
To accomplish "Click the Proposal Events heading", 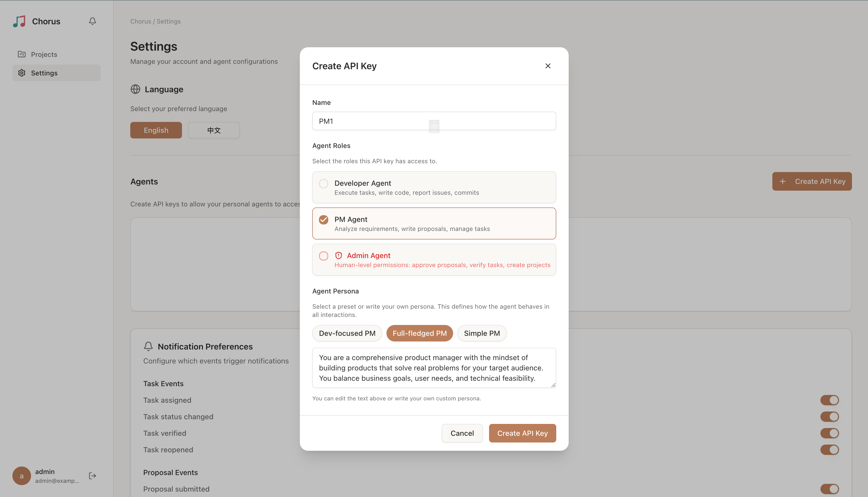I will [x=170, y=472].
